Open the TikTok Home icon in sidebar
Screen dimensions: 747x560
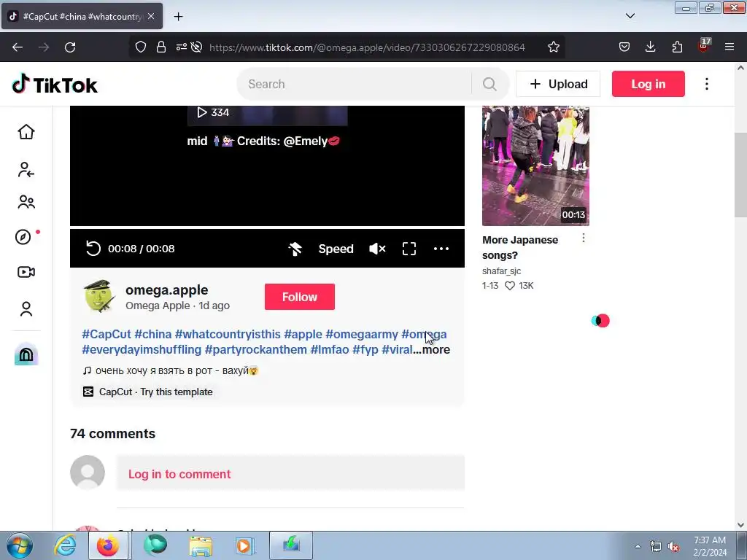[x=26, y=132]
